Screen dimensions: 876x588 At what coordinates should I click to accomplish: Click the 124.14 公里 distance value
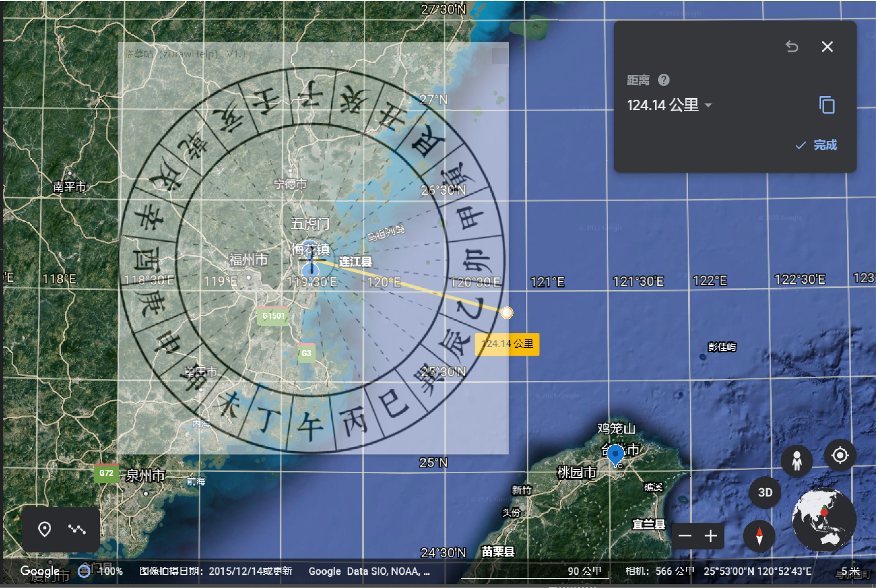point(663,105)
